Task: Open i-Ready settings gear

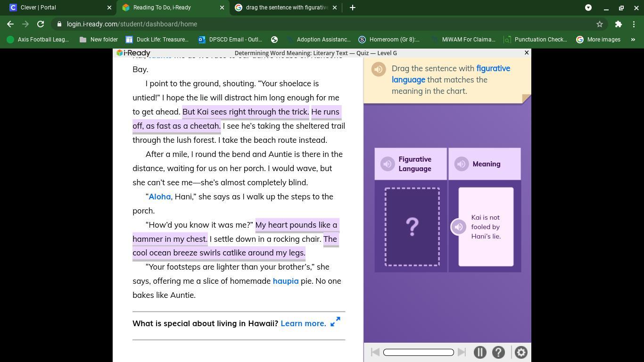Action: 521,352
